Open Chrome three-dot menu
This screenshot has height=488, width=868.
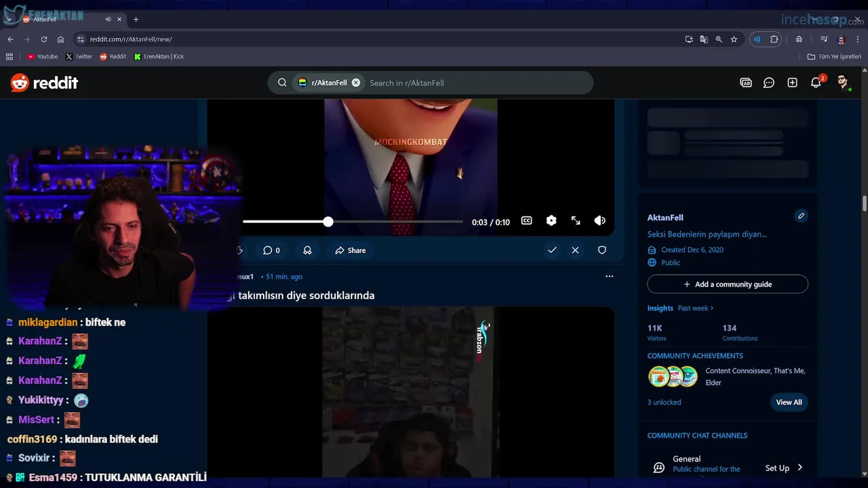tap(857, 39)
